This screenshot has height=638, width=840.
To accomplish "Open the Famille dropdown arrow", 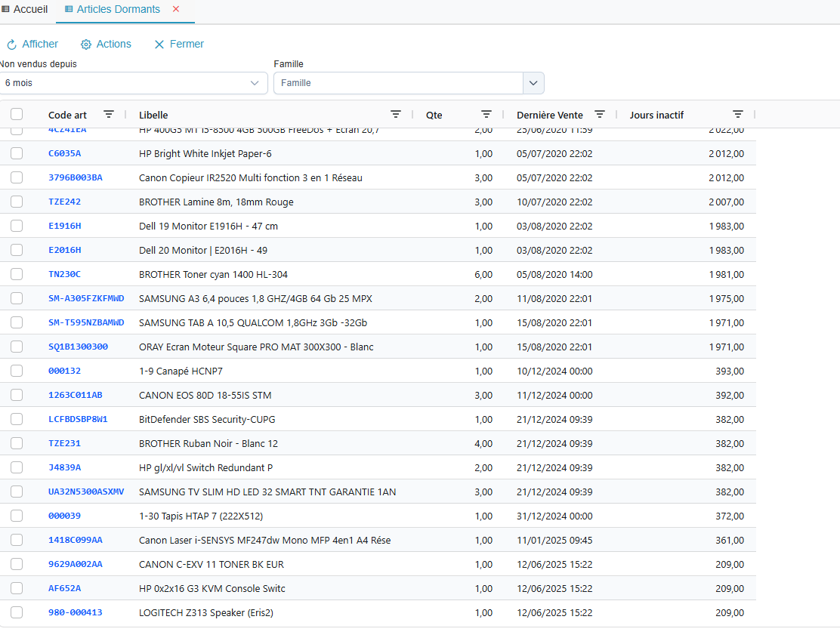I will coord(533,83).
